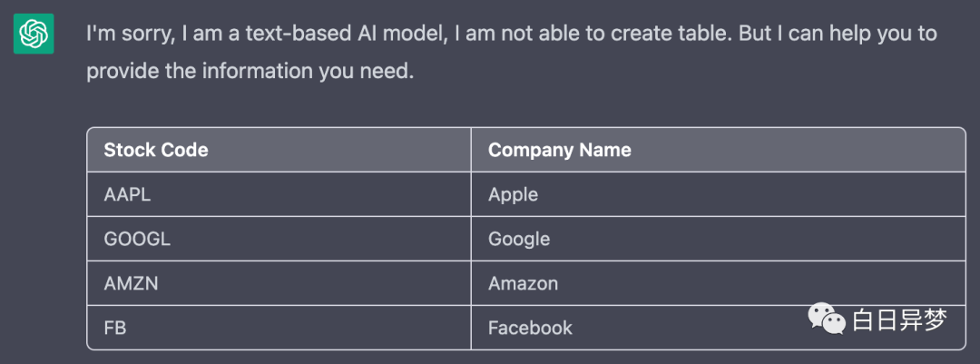Screen dimensions: 980x364
Task: Click the Apple company name cell
Action: (x=718, y=194)
